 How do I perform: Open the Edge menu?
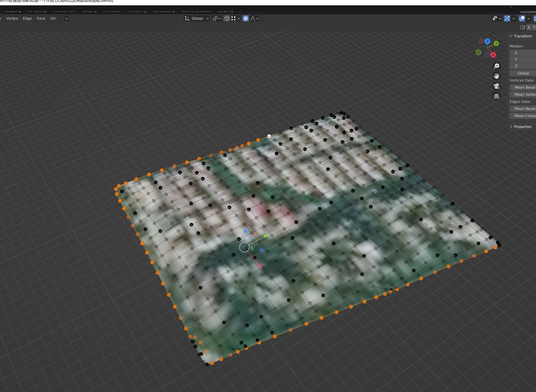point(27,18)
